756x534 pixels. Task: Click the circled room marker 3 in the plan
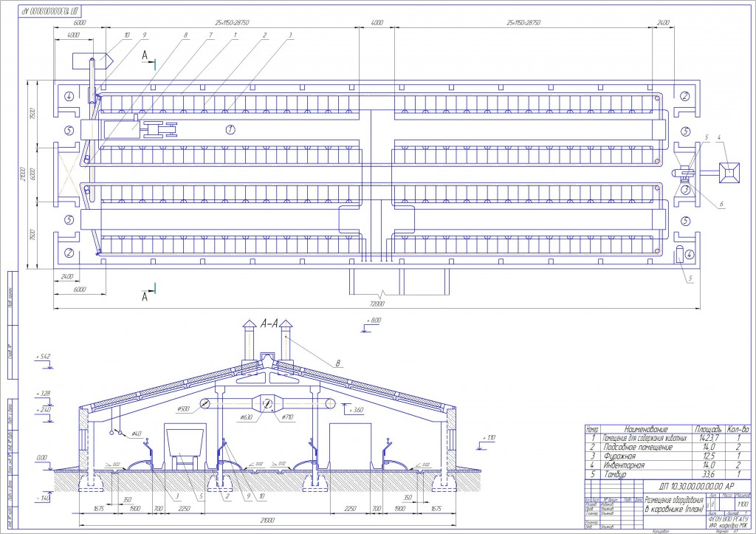tap(685, 190)
